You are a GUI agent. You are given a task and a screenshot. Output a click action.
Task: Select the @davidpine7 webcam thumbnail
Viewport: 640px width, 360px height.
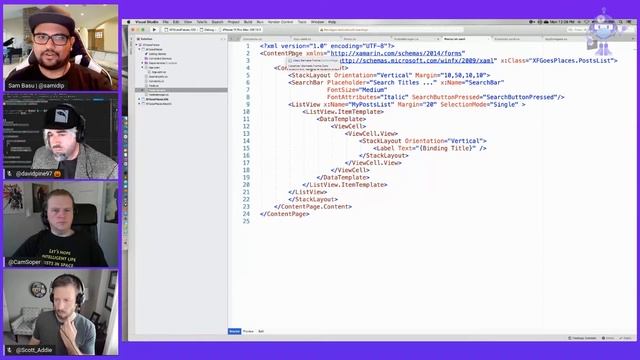(61, 136)
